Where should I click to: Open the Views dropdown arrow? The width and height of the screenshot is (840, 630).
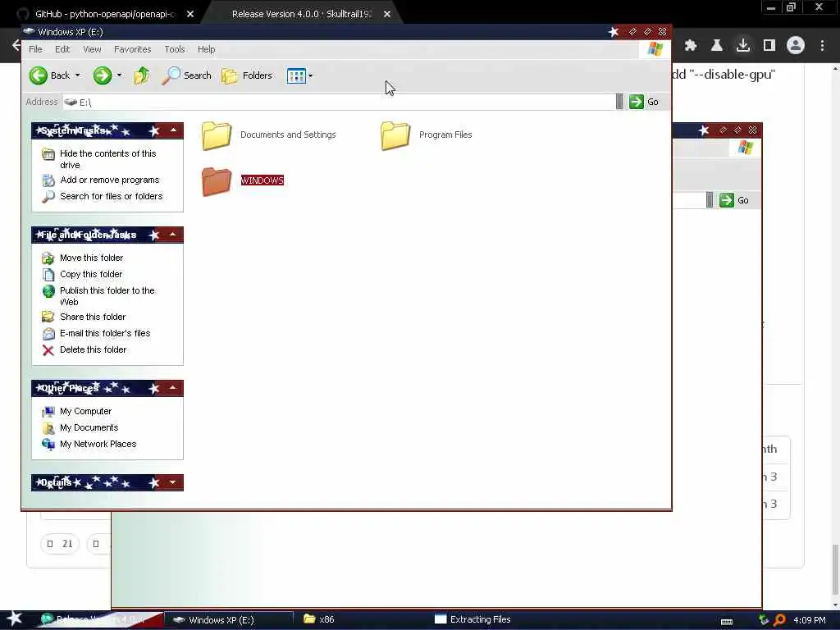click(310, 75)
